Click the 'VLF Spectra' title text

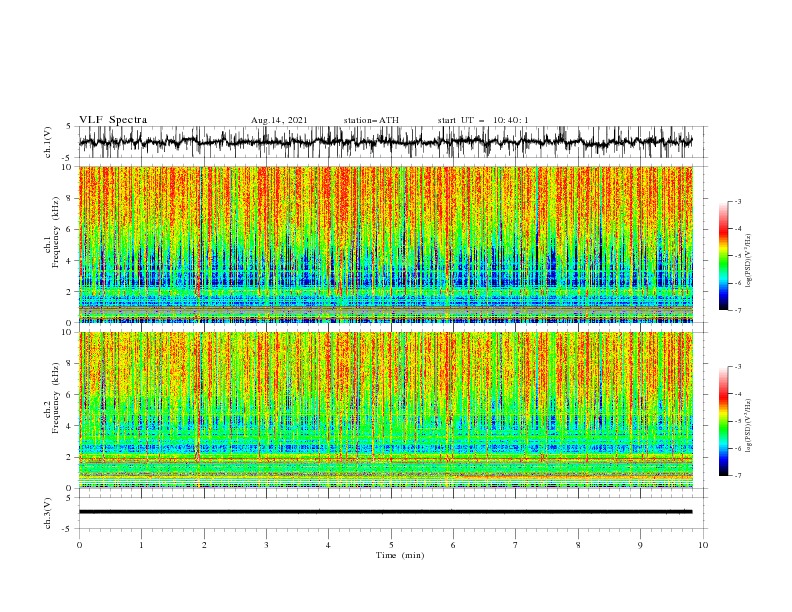click(x=113, y=120)
